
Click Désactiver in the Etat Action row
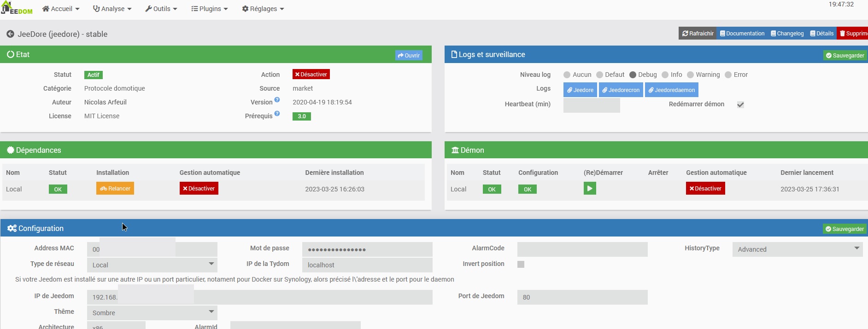[311, 75]
